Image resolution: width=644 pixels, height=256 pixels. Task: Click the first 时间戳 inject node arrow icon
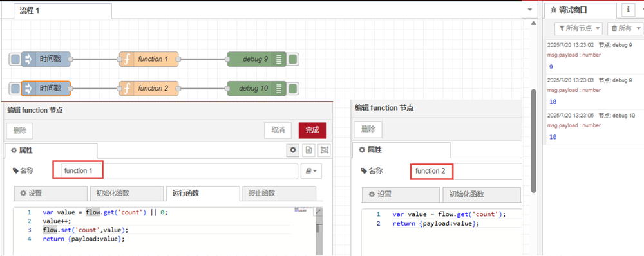pyautogui.click(x=29, y=59)
